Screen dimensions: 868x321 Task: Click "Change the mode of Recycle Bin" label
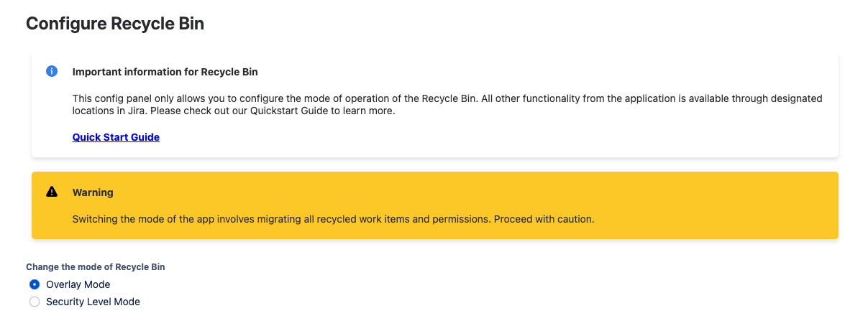[96, 267]
